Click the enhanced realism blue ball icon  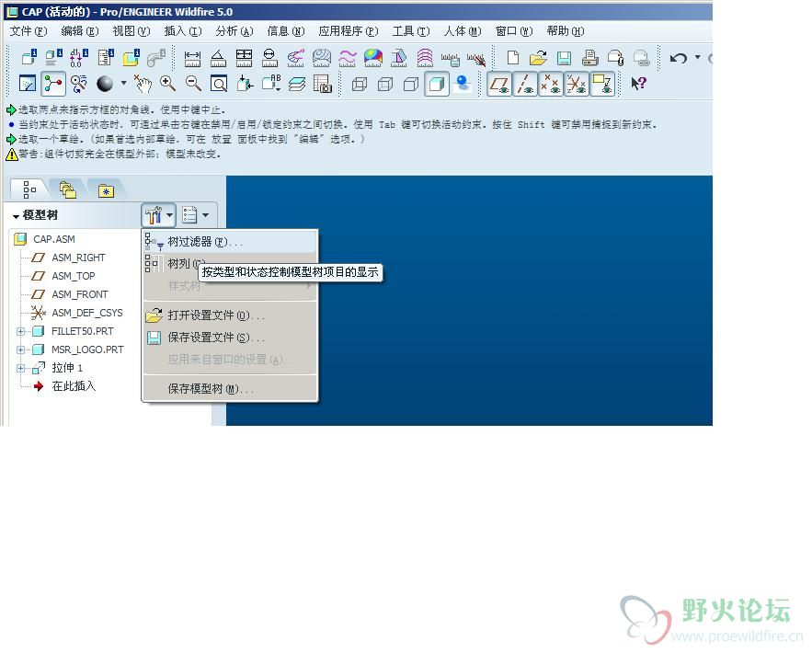(x=463, y=84)
